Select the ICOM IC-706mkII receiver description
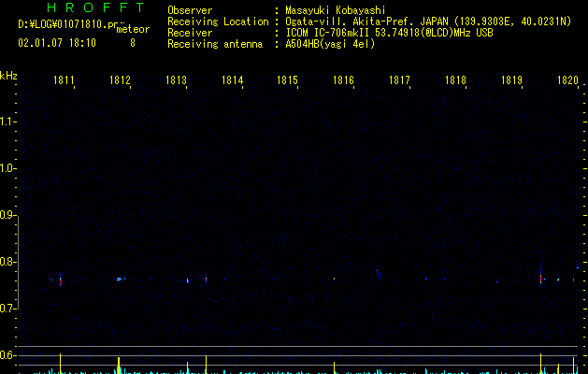Image resolution: width=588 pixels, height=374 pixels. (389, 33)
